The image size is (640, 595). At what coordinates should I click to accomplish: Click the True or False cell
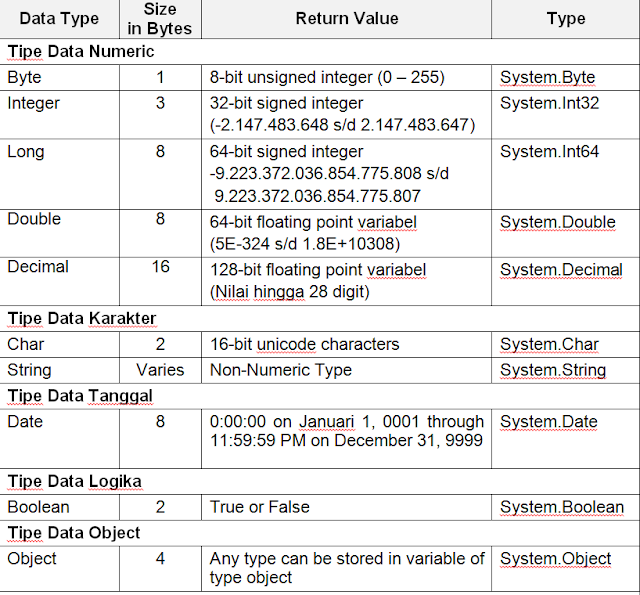click(x=347, y=507)
